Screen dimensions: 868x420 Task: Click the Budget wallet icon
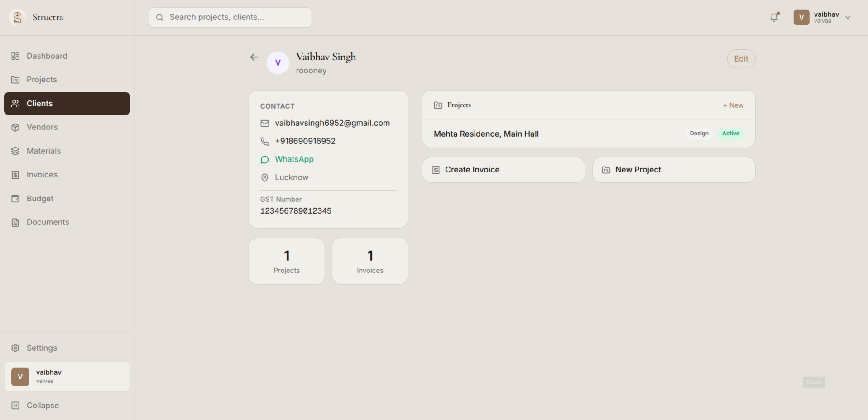pos(15,199)
